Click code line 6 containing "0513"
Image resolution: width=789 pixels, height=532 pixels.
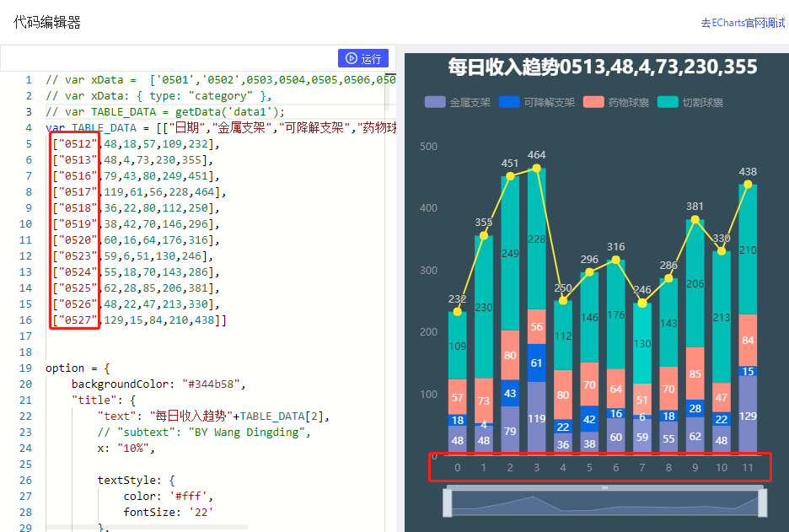[x=133, y=160]
